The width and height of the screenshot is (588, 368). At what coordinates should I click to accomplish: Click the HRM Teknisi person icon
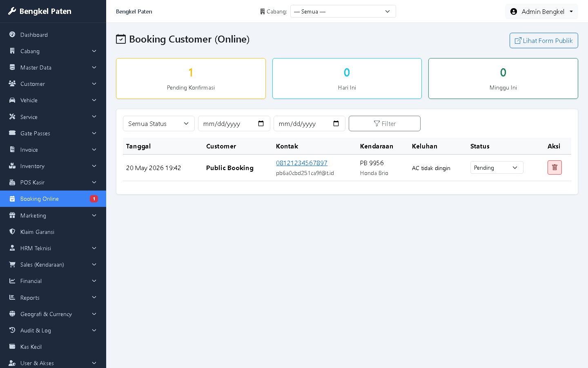pos(12,248)
